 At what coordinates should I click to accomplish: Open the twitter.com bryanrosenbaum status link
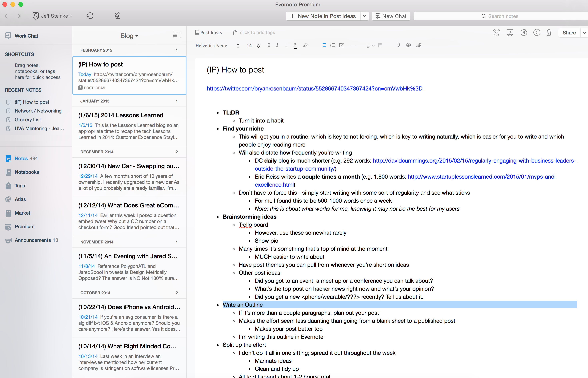click(314, 89)
